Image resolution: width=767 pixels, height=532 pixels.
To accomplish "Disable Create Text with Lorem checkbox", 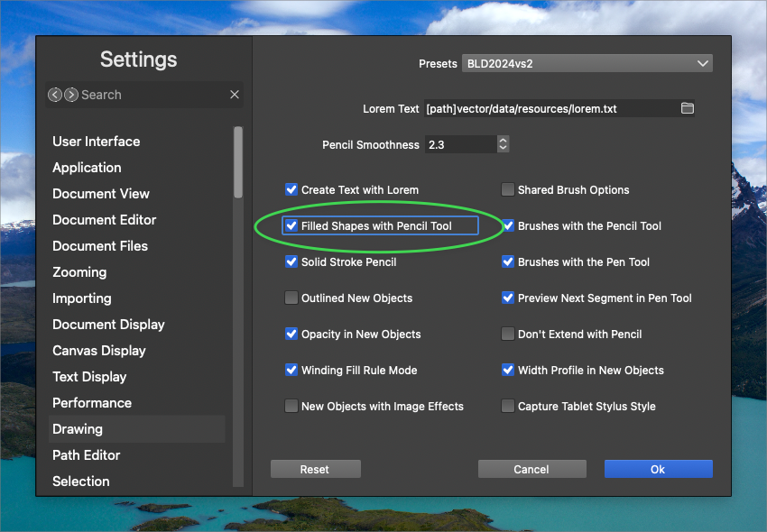I will [x=291, y=190].
